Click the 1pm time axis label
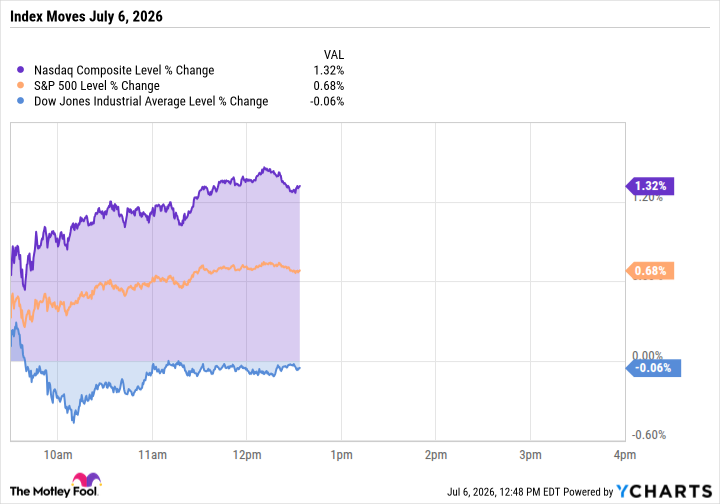The image size is (720, 504). pos(342,455)
